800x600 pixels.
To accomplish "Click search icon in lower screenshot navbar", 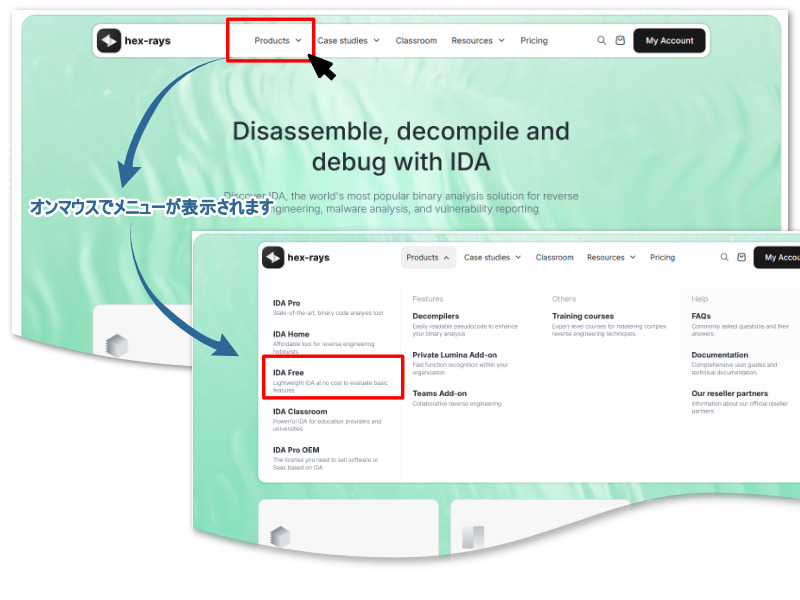I will click(x=724, y=257).
